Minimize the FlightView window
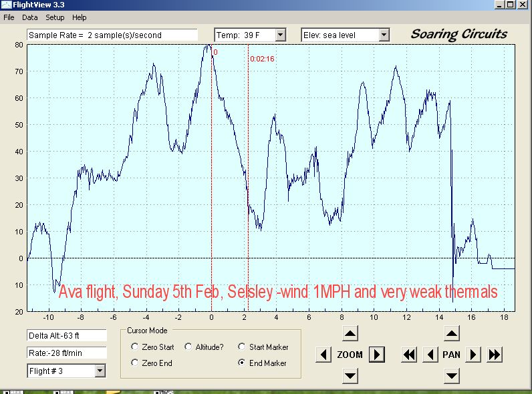 point(499,5)
